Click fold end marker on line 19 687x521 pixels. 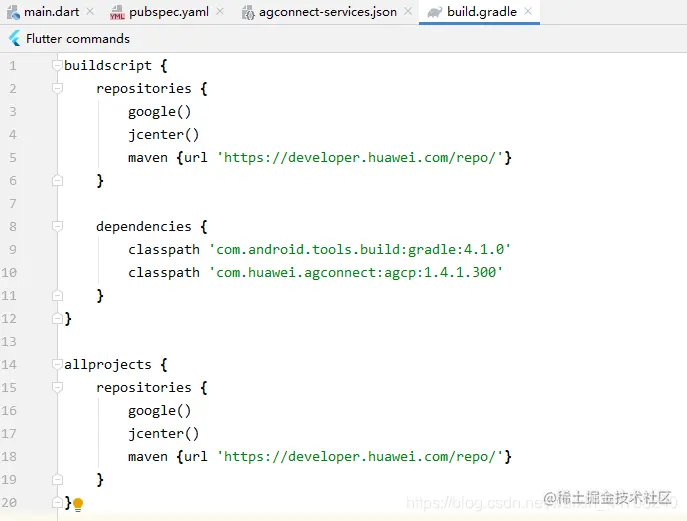pyautogui.click(x=57, y=479)
